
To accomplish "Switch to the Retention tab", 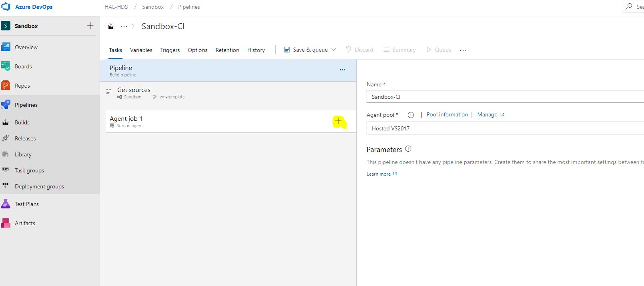I will (x=227, y=50).
